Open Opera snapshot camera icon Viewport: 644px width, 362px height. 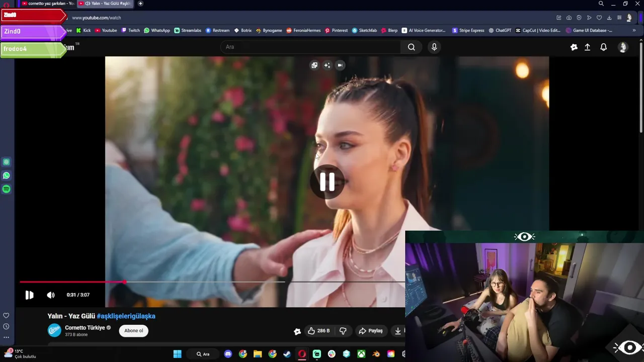click(569, 18)
